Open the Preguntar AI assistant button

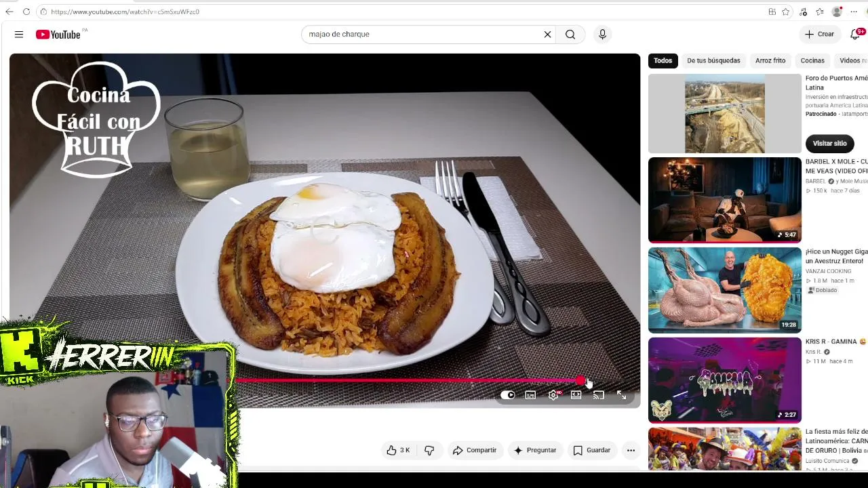point(535,450)
